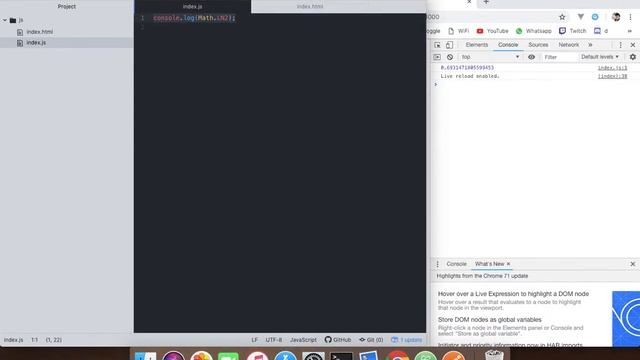Switch to the Elements tab

point(476,45)
